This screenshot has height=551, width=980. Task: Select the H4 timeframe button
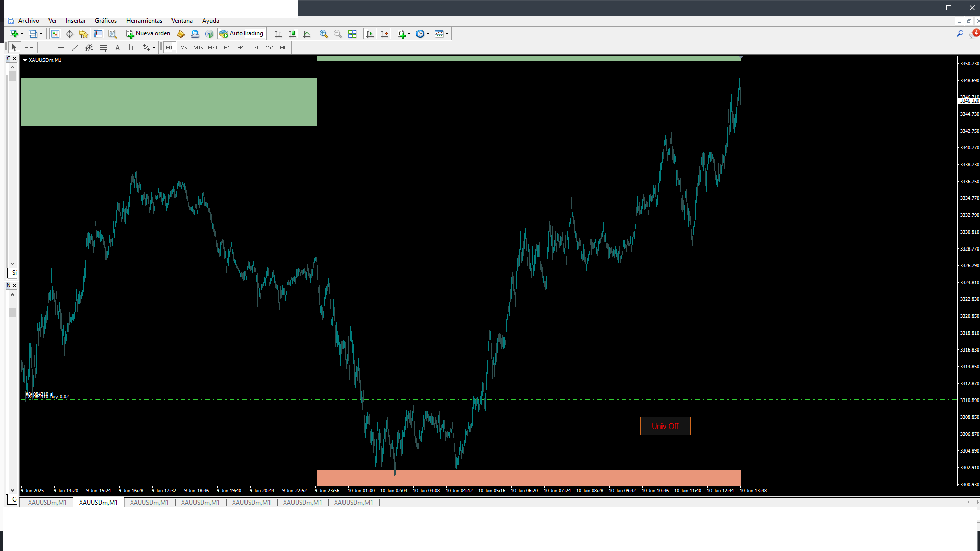[x=241, y=47]
